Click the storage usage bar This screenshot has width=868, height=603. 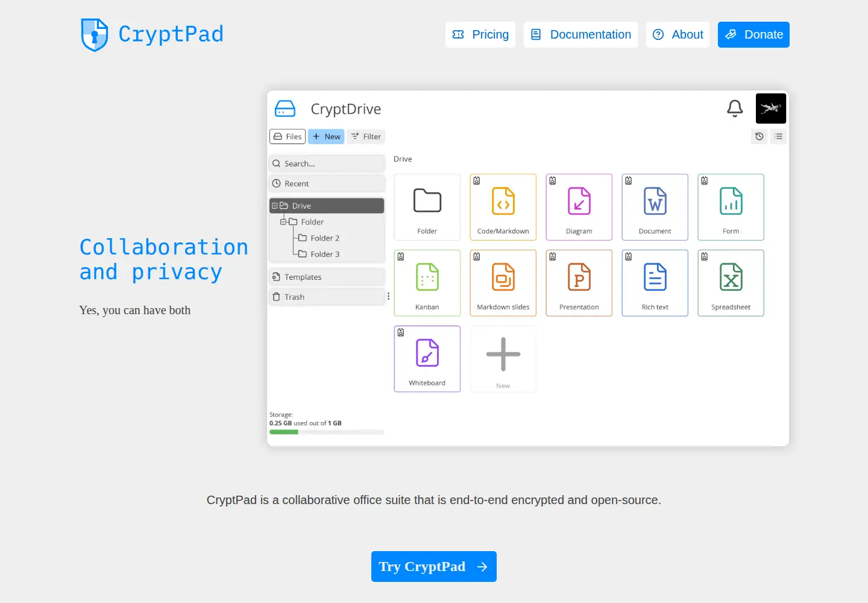pyautogui.click(x=327, y=432)
